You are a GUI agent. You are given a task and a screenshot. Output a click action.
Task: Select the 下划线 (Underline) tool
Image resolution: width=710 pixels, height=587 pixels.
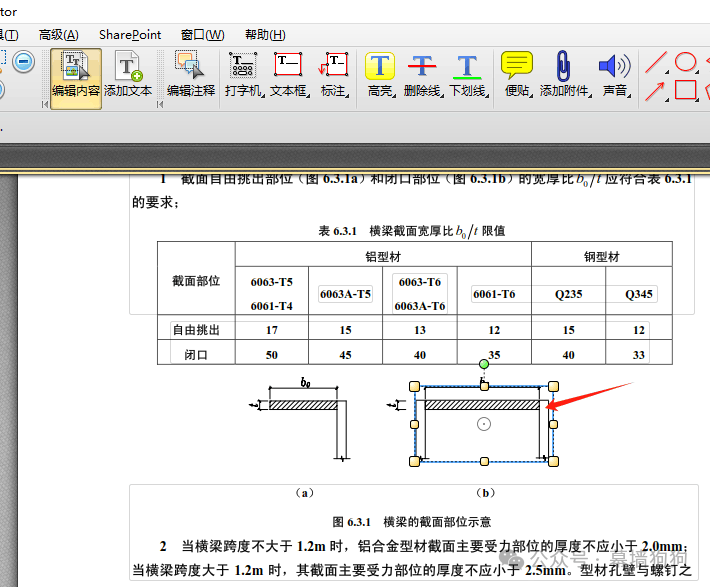(467, 75)
